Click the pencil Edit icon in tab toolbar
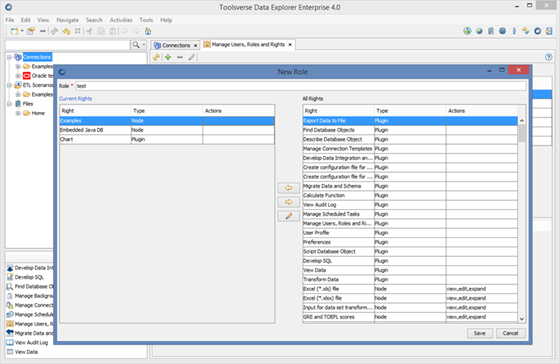The height and width of the screenshot is (364, 560). (192, 57)
